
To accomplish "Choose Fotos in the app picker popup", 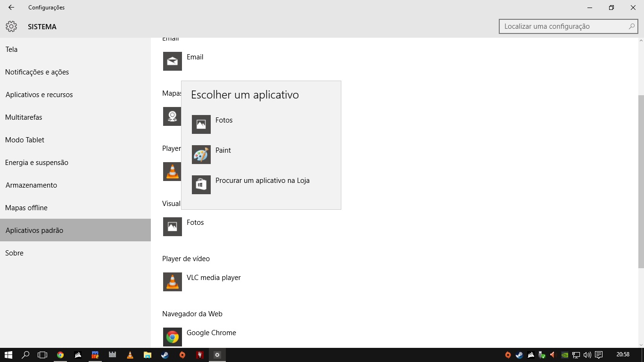I will (261, 124).
